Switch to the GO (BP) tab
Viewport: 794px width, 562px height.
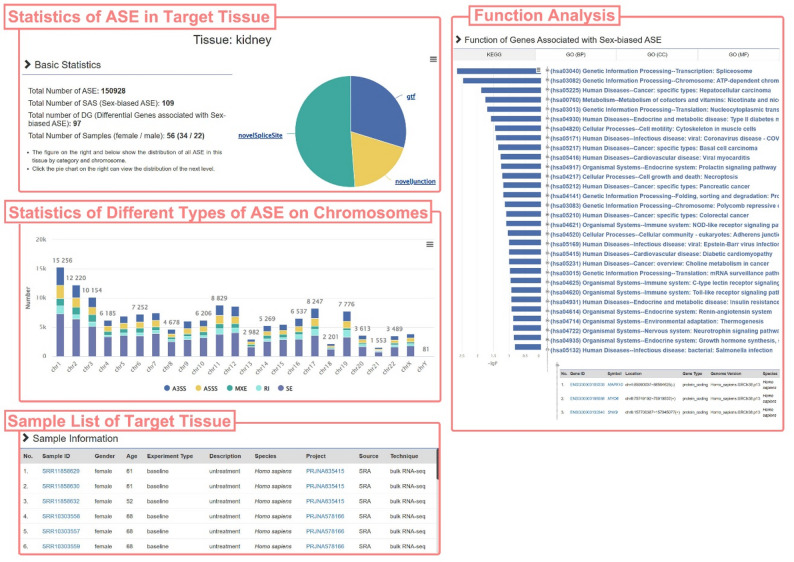[576, 54]
